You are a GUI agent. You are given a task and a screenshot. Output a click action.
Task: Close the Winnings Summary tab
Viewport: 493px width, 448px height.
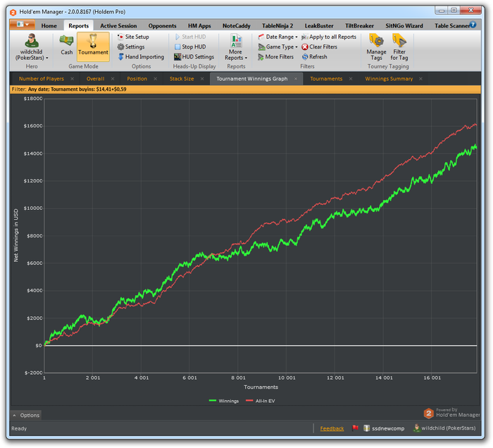pyautogui.click(x=420, y=79)
